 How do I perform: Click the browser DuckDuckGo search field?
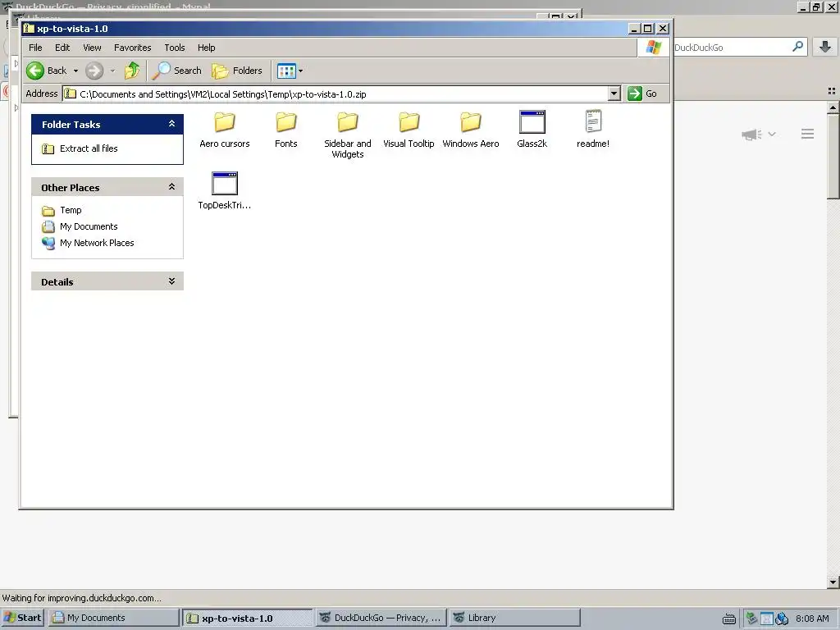(731, 47)
